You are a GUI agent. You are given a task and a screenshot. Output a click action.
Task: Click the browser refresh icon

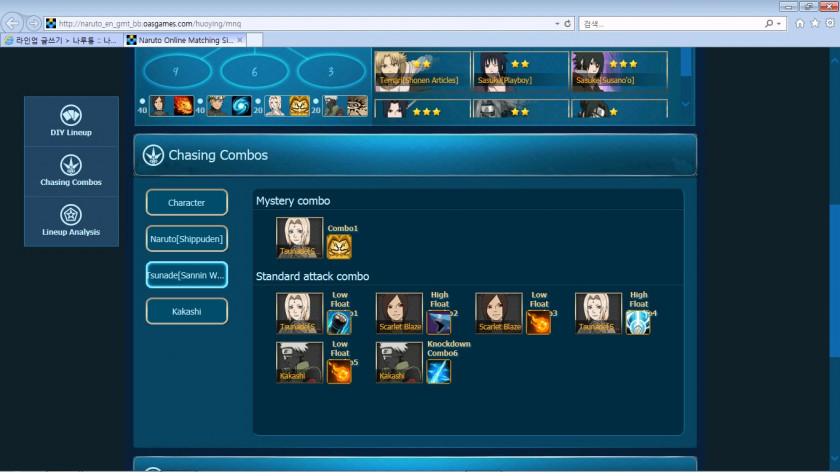coord(568,23)
